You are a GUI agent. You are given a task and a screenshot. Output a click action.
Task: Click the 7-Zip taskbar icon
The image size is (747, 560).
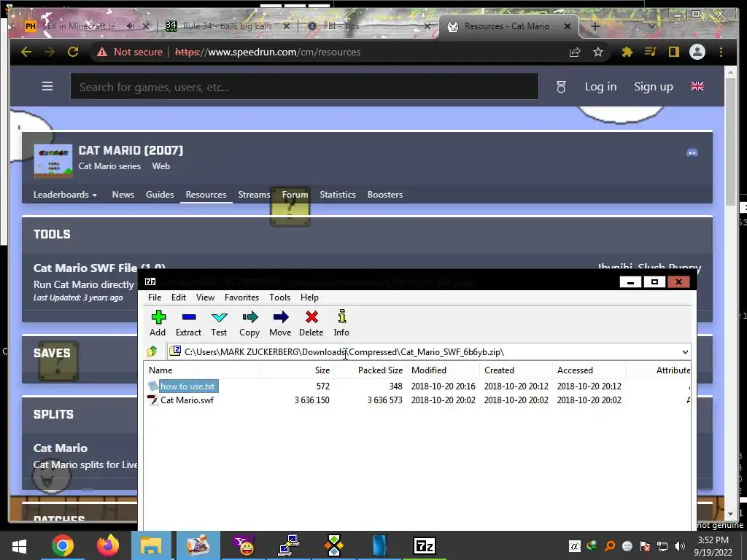coord(425,545)
